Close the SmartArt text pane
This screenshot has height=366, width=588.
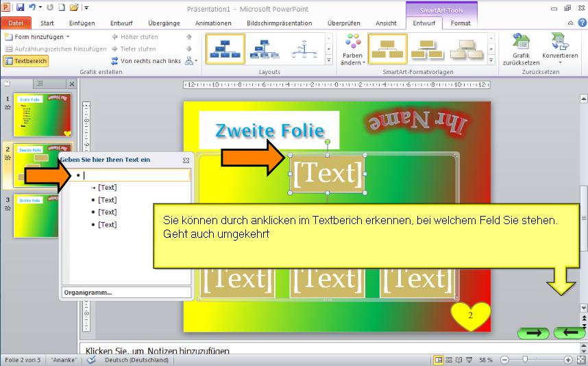coord(186,160)
